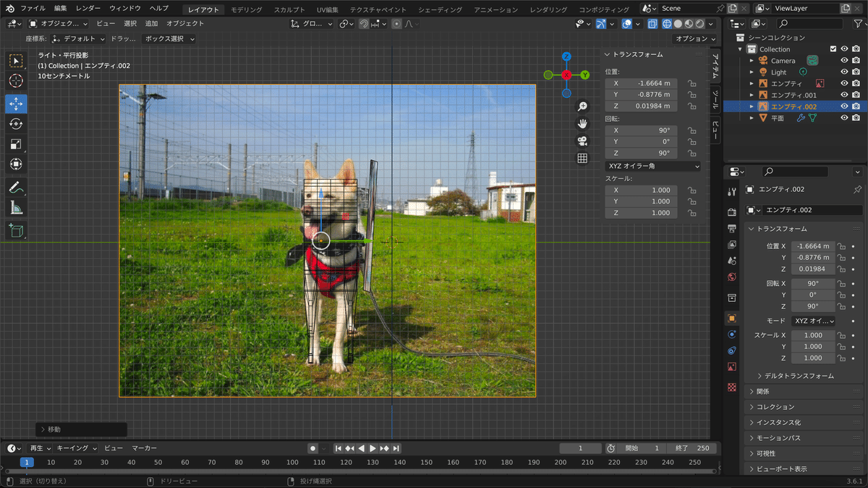
Task: Choose the Rotate tool
Action: (16, 124)
